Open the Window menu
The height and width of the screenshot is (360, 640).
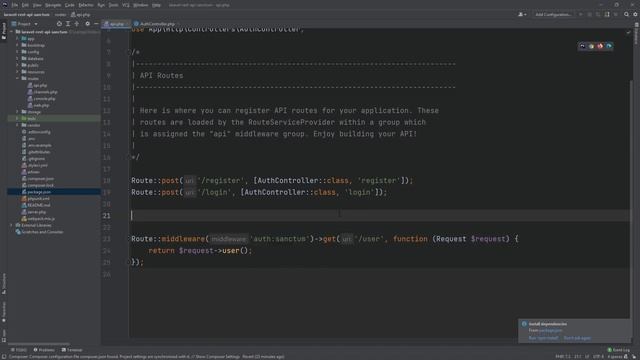[x=140, y=5]
